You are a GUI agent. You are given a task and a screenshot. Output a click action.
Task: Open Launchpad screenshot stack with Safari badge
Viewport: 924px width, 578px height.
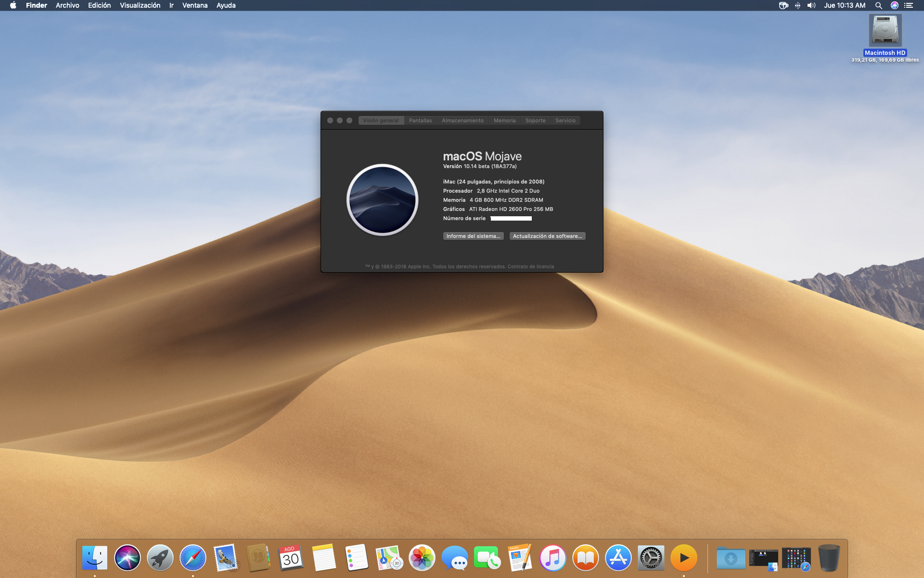click(796, 559)
